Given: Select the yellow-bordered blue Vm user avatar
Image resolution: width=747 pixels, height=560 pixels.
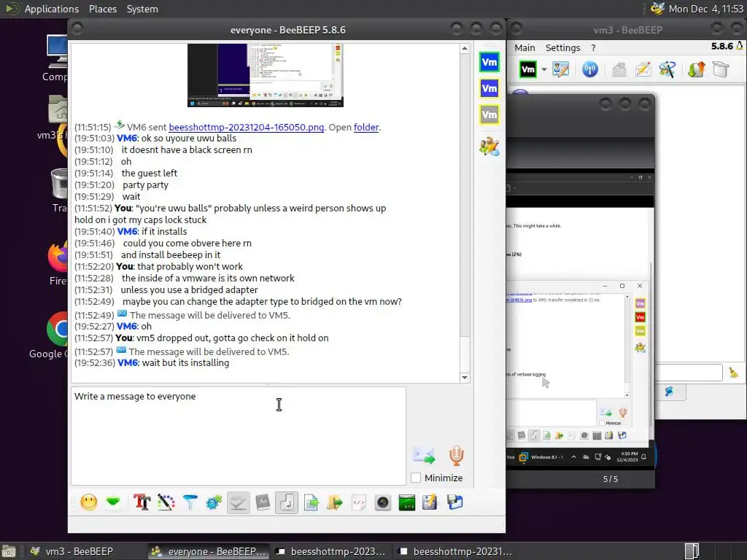Looking at the screenshot, I should coord(489,88).
